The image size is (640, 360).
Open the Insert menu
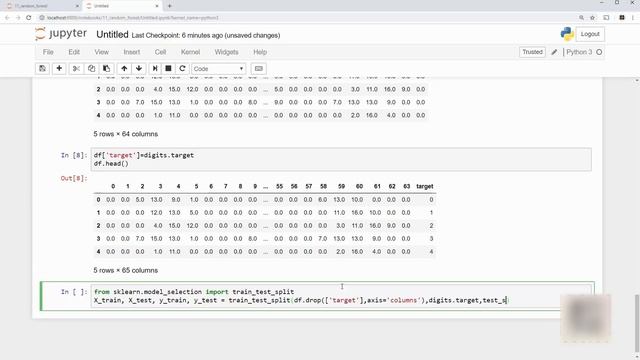(132, 52)
